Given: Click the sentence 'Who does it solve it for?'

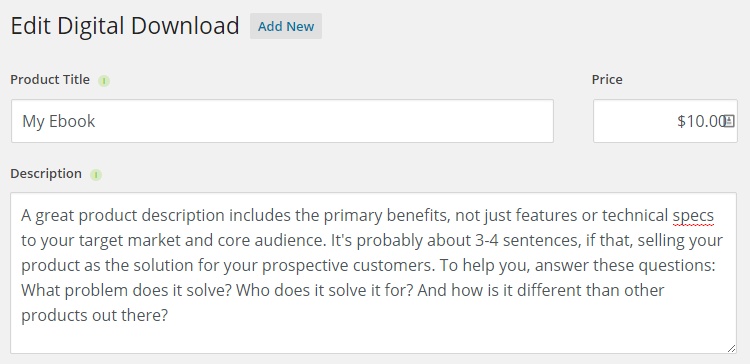Looking at the screenshot, I should [x=324, y=290].
